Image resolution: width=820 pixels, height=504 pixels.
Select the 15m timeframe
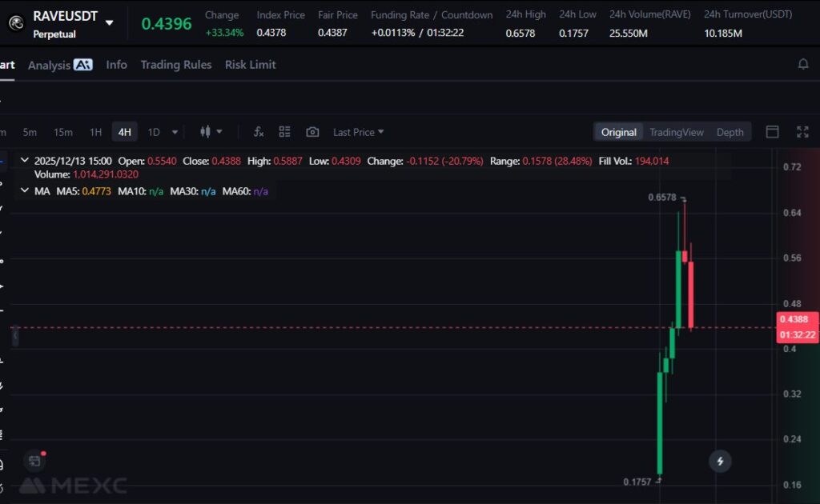(62, 132)
